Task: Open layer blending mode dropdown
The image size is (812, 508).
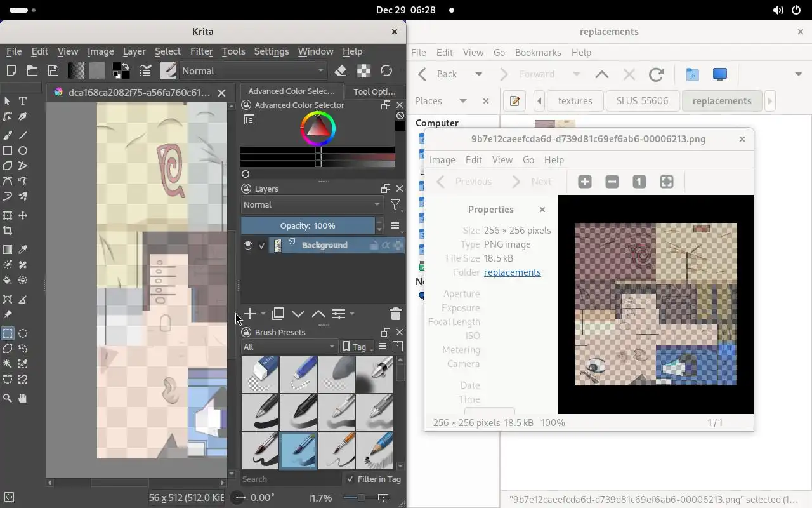Action: [x=311, y=204]
